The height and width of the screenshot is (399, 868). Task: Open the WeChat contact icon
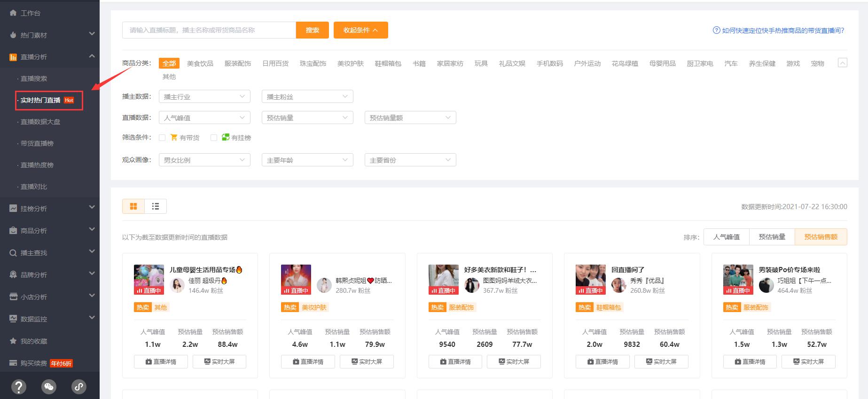pyautogui.click(x=49, y=387)
